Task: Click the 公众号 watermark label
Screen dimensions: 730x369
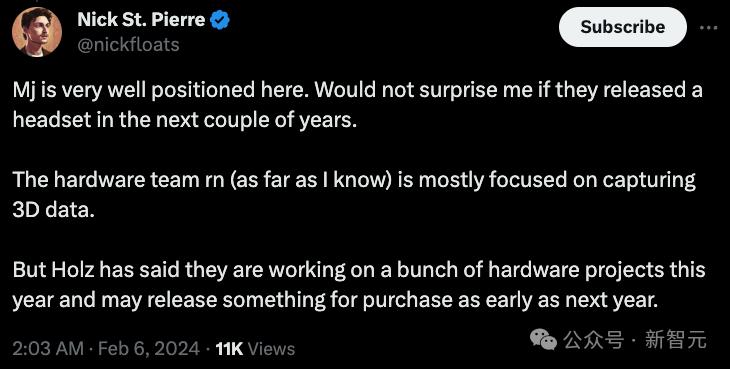Action: (x=594, y=340)
